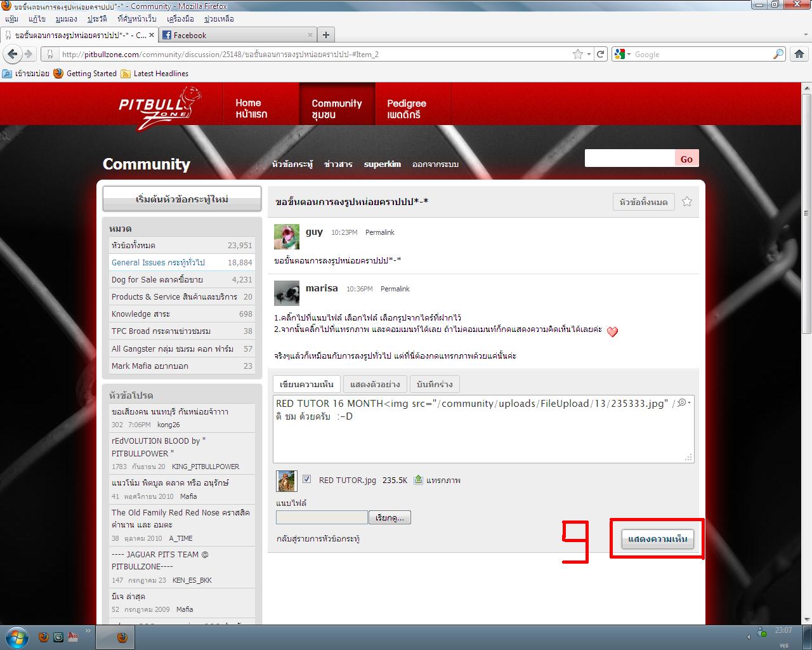The image size is (812, 650).
Task: Click the superkim profile link
Action: click(x=383, y=164)
